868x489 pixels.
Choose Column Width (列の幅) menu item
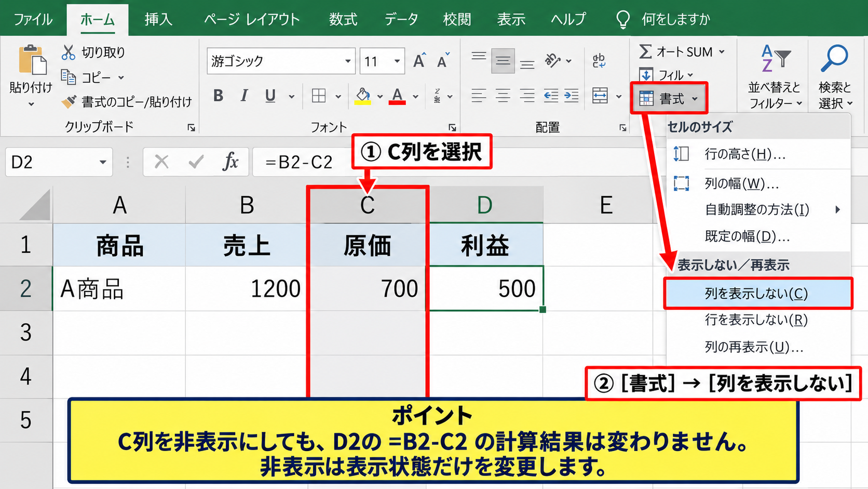click(x=759, y=183)
